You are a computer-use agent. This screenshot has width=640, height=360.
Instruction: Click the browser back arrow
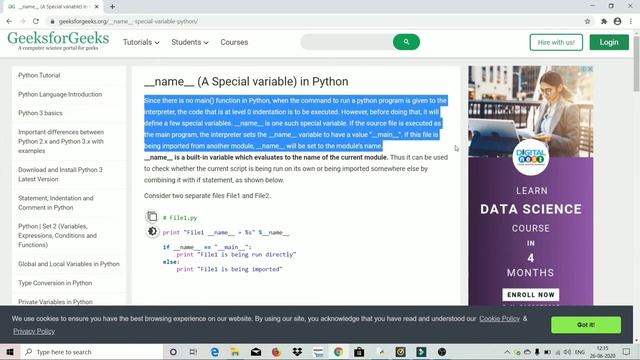[9, 21]
